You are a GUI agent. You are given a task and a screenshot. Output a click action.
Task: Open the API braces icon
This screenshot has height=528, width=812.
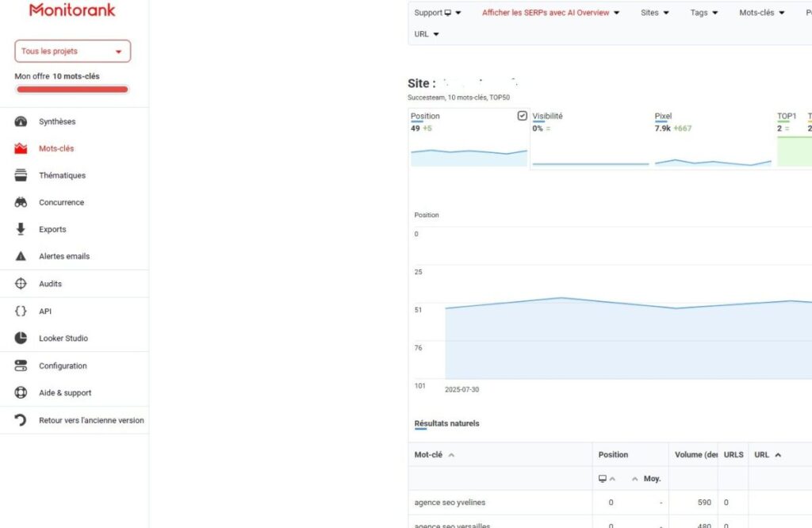pos(21,311)
